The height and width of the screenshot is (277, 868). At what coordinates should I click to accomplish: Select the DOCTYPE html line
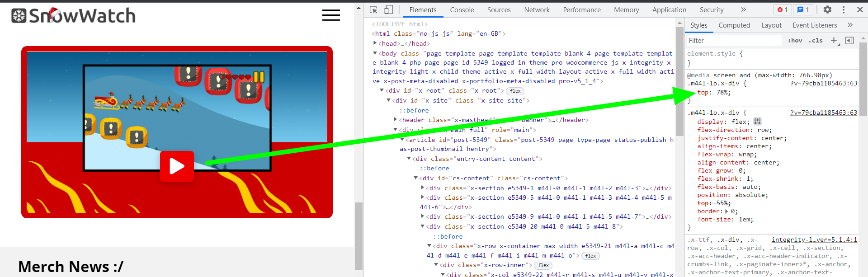coord(400,24)
